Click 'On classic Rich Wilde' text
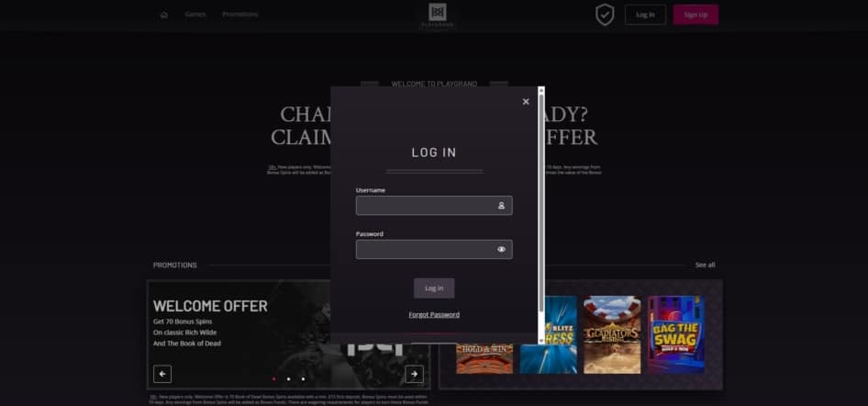 coord(185,333)
